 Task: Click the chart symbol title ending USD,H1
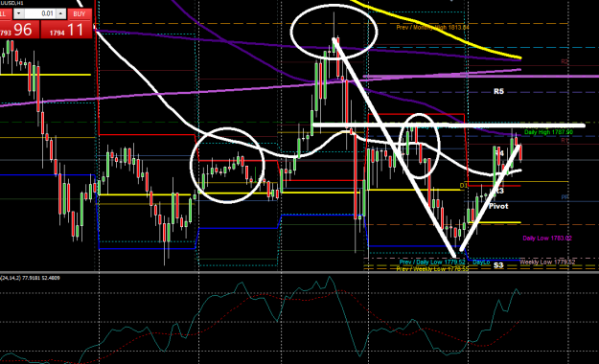[12, 3]
